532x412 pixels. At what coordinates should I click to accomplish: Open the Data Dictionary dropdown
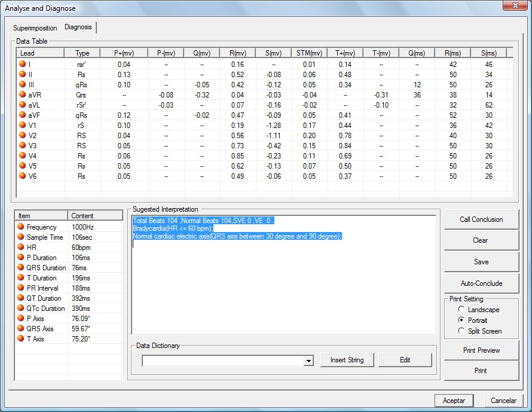click(308, 361)
